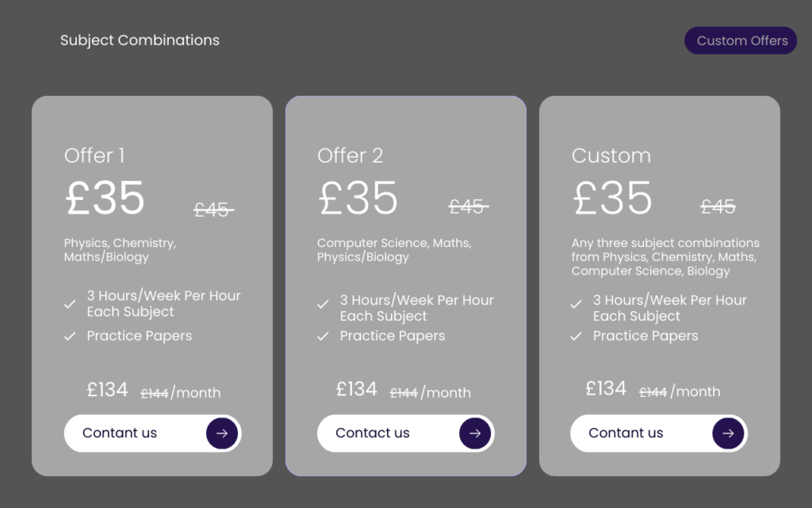Click the £134 monthly price in Offer 1
Screen dimensions: 812x508
click(107, 390)
